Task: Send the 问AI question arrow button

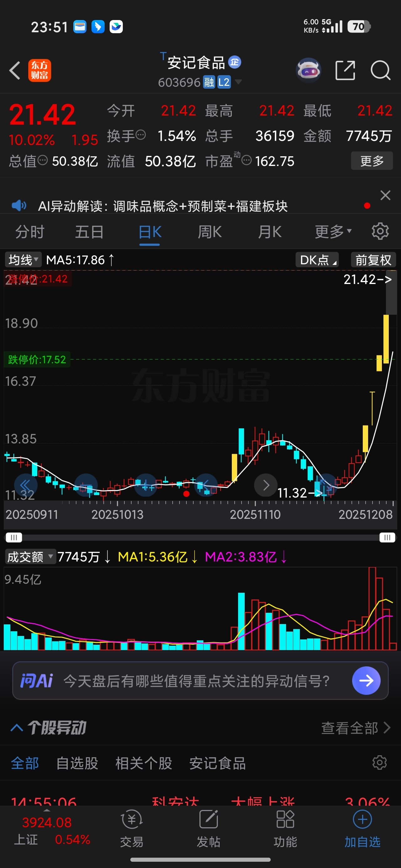Action: pyautogui.click(x=366, y=681)
